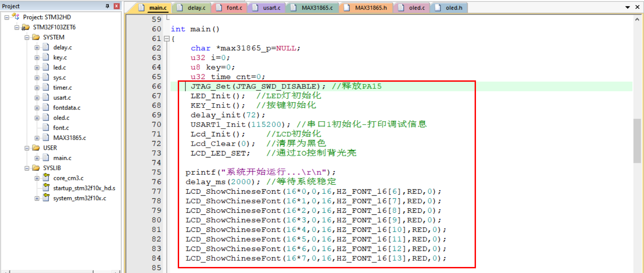Viewport: 644px width, 273px height.
Task: Expand the MAX31865.c file node
Action: point(37,138)
